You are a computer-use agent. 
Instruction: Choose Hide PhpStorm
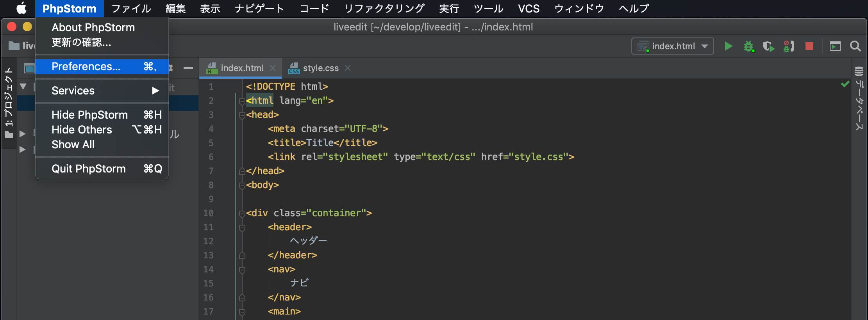(x=102, y=115)
